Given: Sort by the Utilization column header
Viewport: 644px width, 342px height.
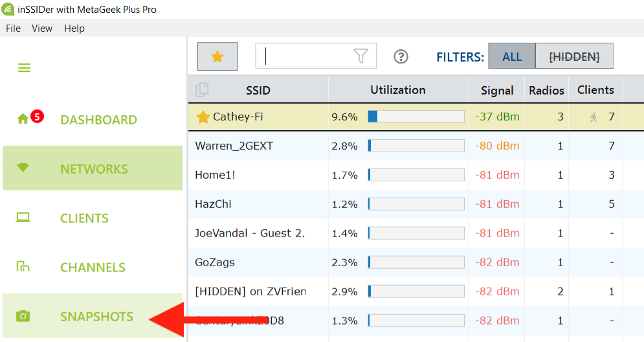Looking at the screenshot, I should (x=398, y=89).
